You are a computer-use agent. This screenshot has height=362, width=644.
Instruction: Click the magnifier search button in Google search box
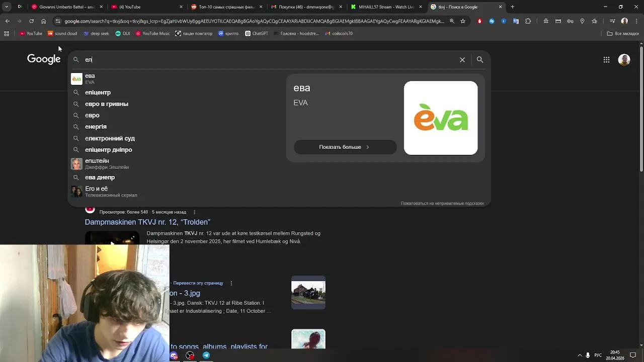480,60
